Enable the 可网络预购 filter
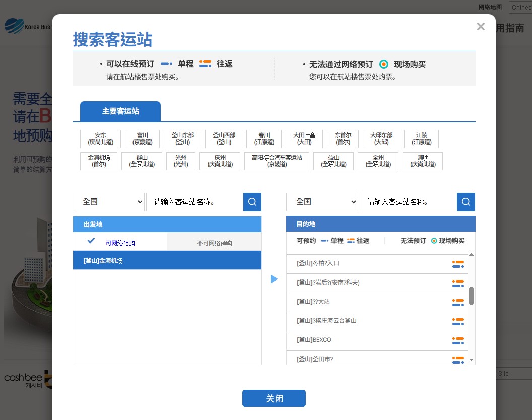 click(120, 243)
